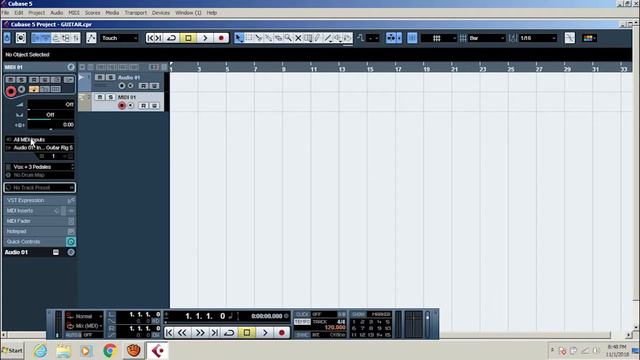Viewport: 640px width, 360px height.
Task: Select the Mute X tool
Action: click(x=298, y=38)
